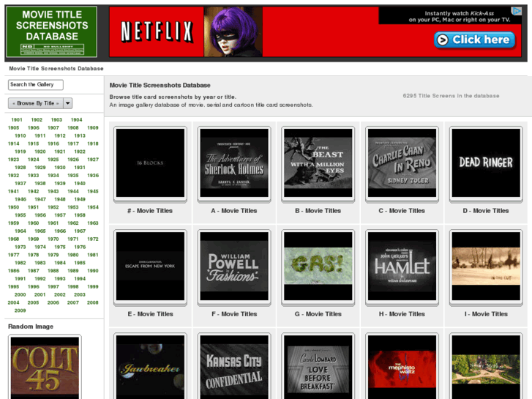
Task: Browse titles from year 1976
Action: (x=80, y=247)
